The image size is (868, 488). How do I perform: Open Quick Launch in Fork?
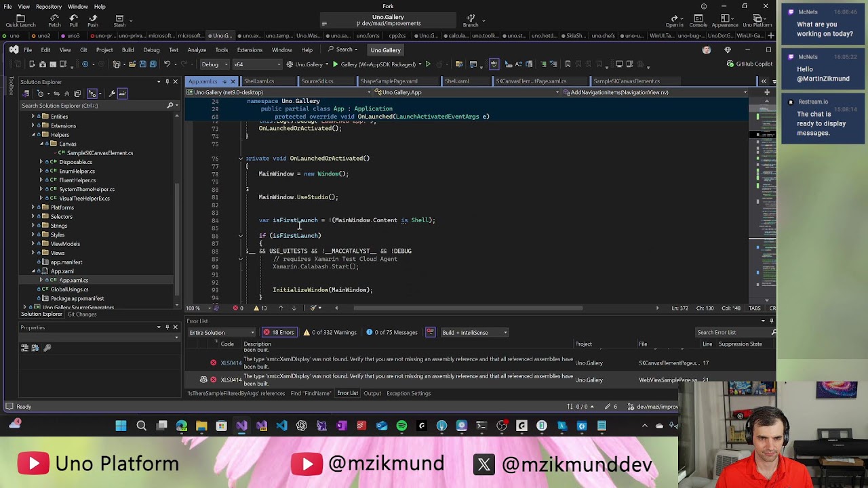20,20
